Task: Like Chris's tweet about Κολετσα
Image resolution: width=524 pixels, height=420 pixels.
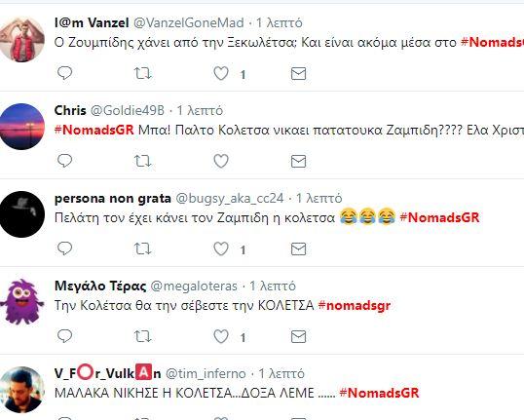Action: pyautogui.click(x=221, y=161)
